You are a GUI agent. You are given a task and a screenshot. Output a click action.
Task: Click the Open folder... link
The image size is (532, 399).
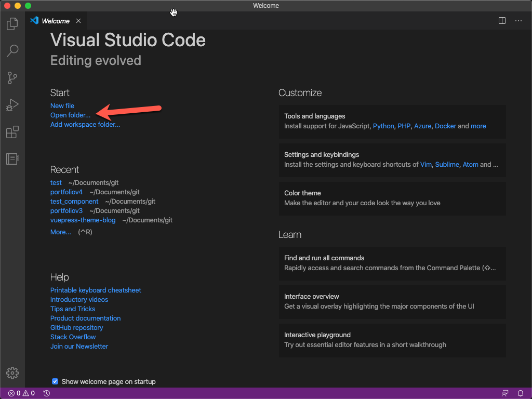pyautogui.click(x=70, y=115)
